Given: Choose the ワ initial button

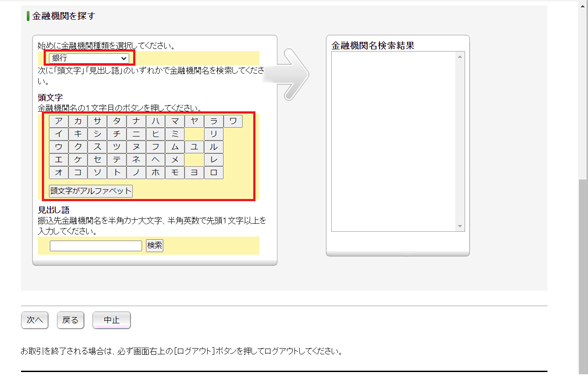Looking at the screenshot, I should point(233,121).
